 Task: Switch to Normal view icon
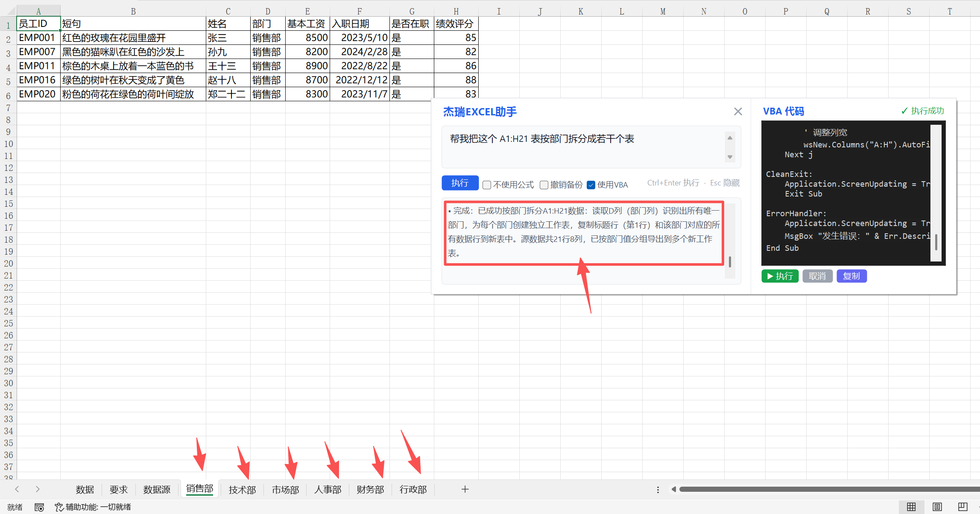(x=911, y=507)
